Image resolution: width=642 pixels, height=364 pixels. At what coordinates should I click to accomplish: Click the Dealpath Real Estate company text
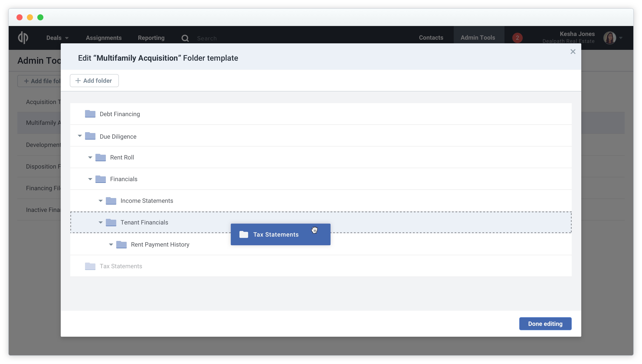[568, 41]
